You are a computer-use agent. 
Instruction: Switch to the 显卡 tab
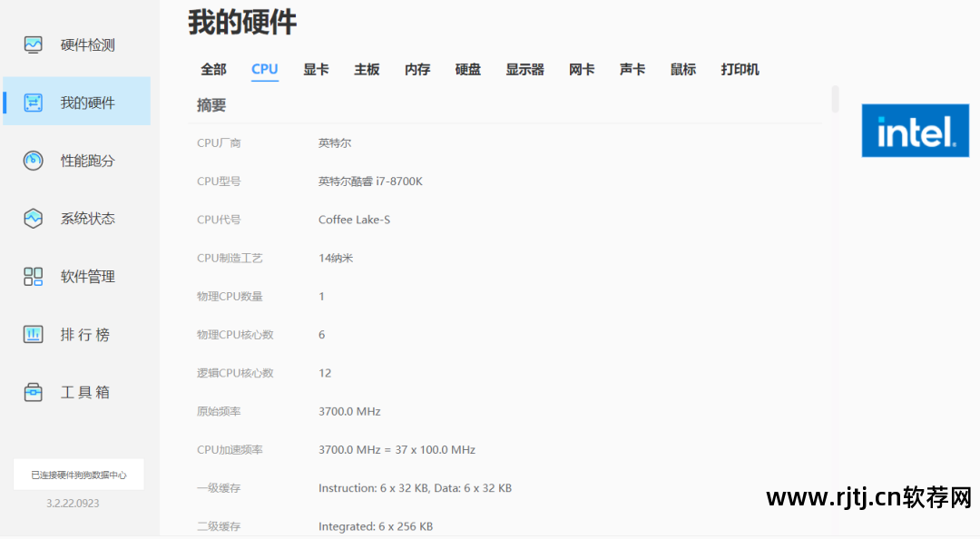coord(316,70)
